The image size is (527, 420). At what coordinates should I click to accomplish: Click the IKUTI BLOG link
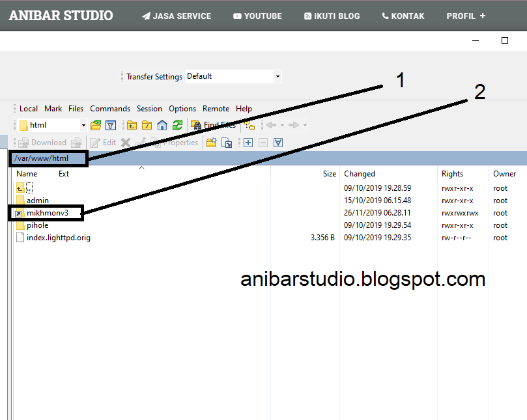(332, 16)
